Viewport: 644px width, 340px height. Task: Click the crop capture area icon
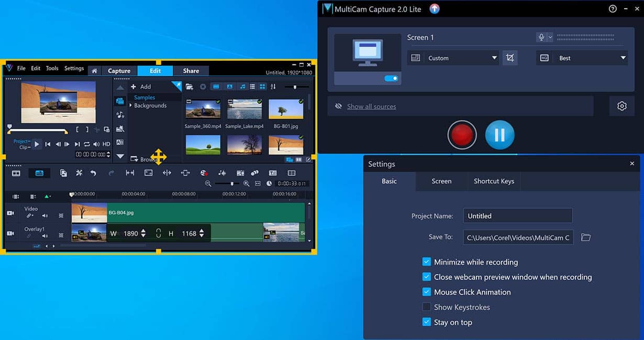tap(509, 58)
